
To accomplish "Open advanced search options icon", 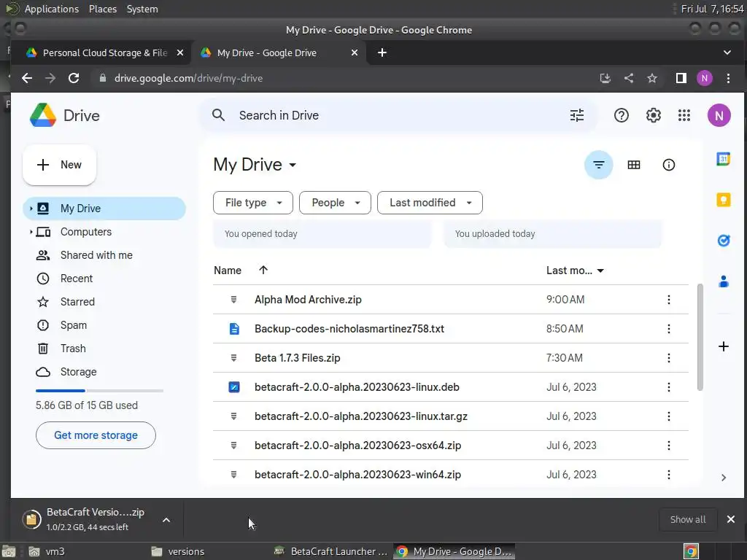I will 576,115.
